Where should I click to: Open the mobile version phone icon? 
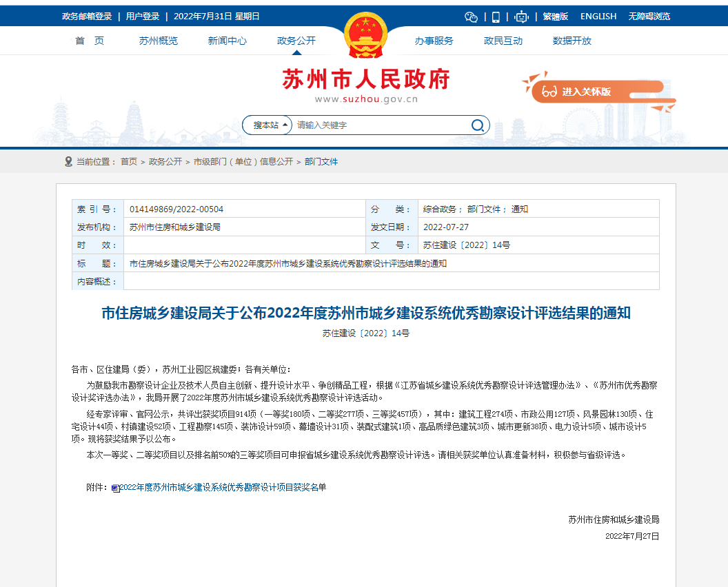click(496, 17)
